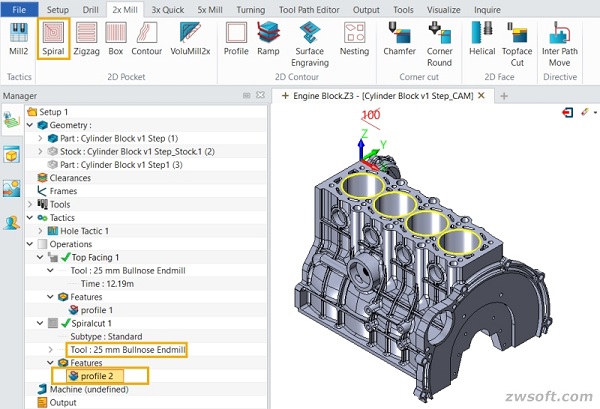
Task: Collapse the Operations node
Action: (x=30, y=244)
